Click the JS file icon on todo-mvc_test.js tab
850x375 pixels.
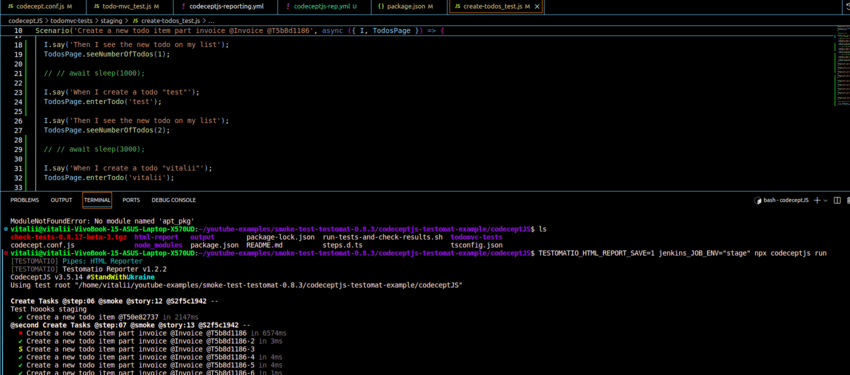click(96, 7)
